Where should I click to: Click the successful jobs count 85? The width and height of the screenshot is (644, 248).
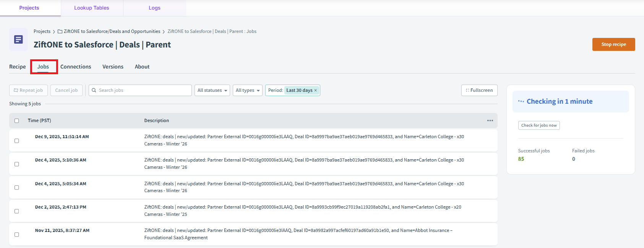tap(521, 159)
